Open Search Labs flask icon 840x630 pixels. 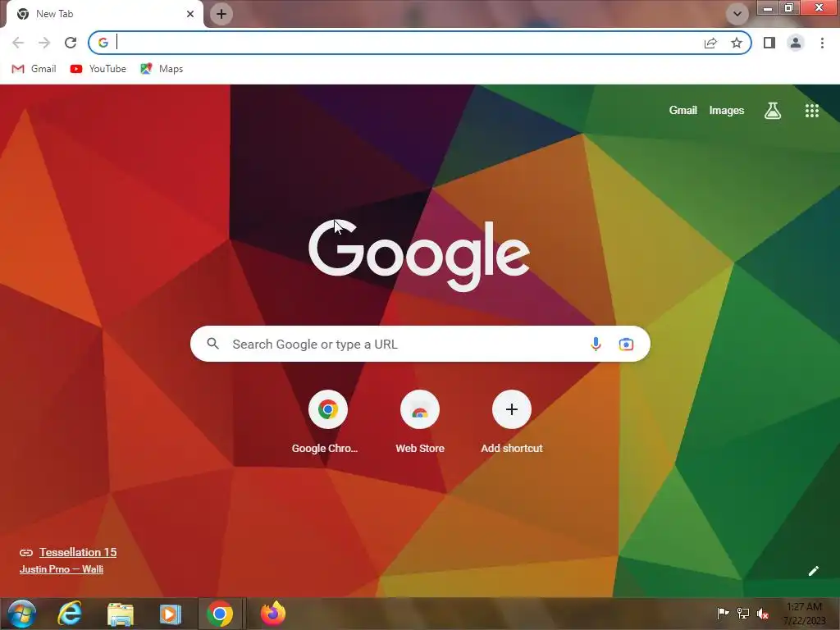coord(773,111)
